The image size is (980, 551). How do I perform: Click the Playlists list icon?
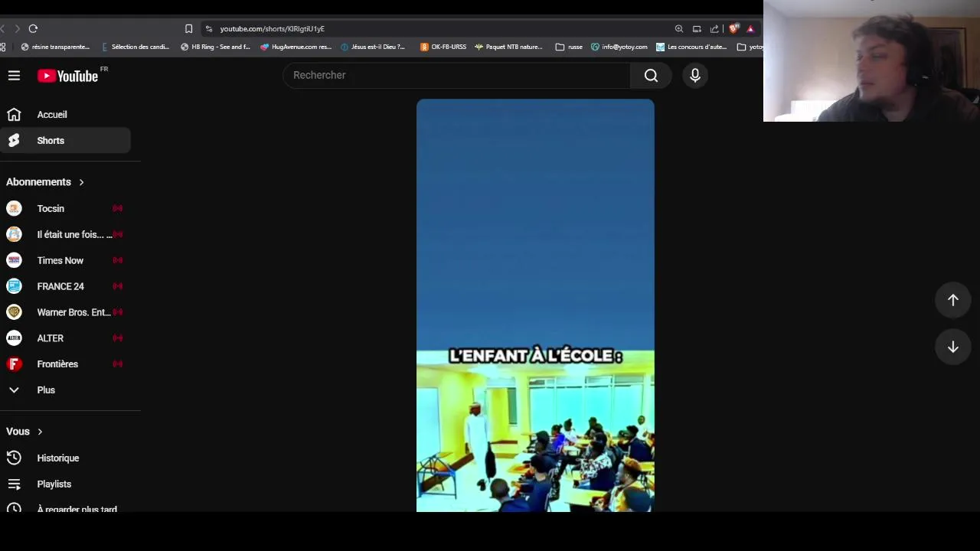(x=14, y=484)
